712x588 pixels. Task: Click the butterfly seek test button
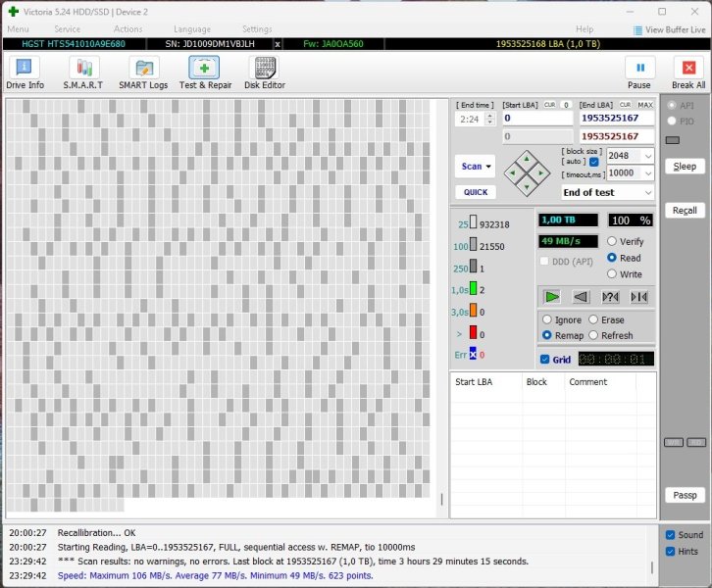[x=638, y=297]
